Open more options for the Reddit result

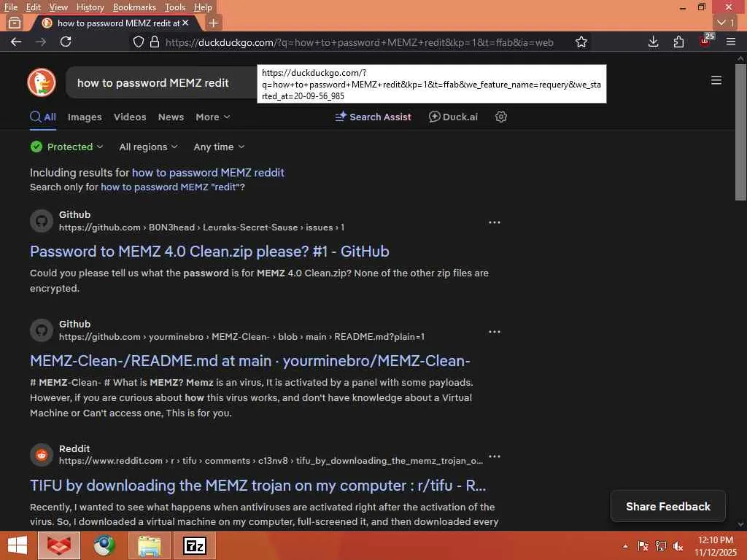[495, 456]
